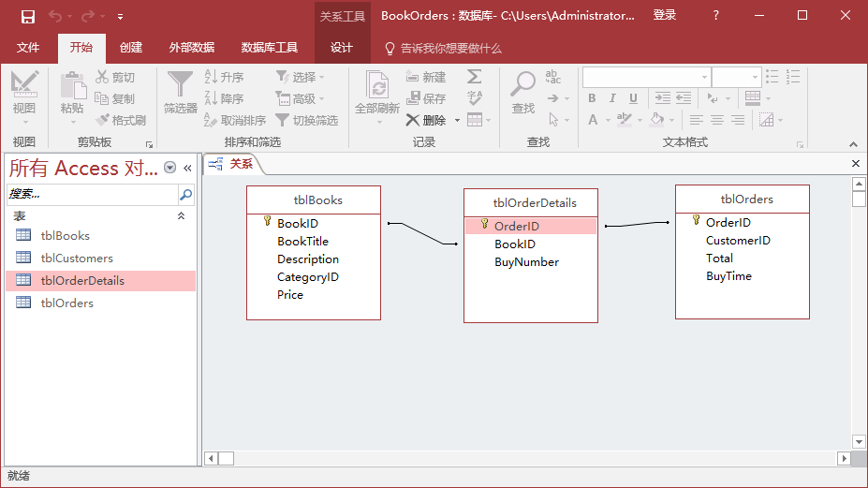
Task: Toggle bold formatting
Action: pos(592,98)
